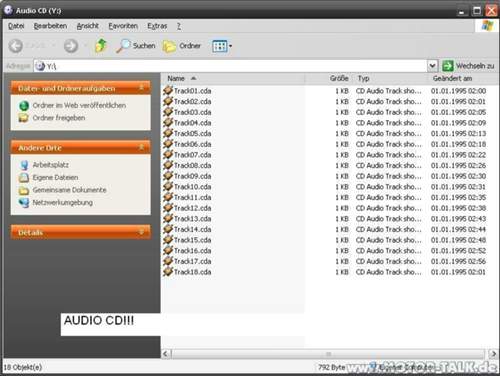Click the Gemeinsame Dokumente folder icon

pos(24,190)
